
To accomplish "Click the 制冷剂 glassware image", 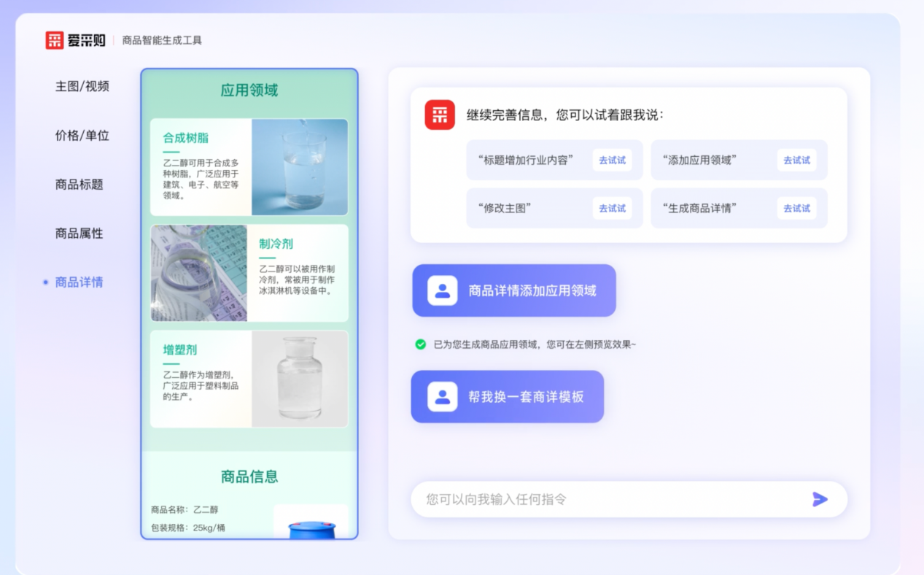I will (x=199, y=273).
